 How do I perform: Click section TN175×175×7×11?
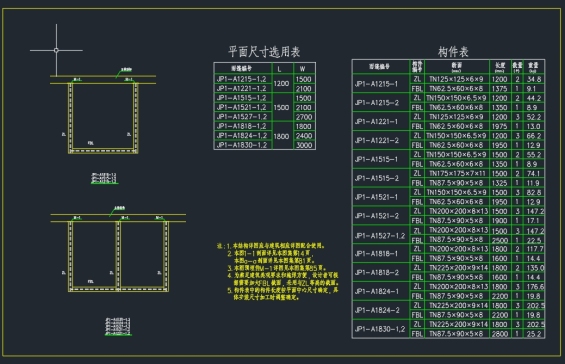457,173
